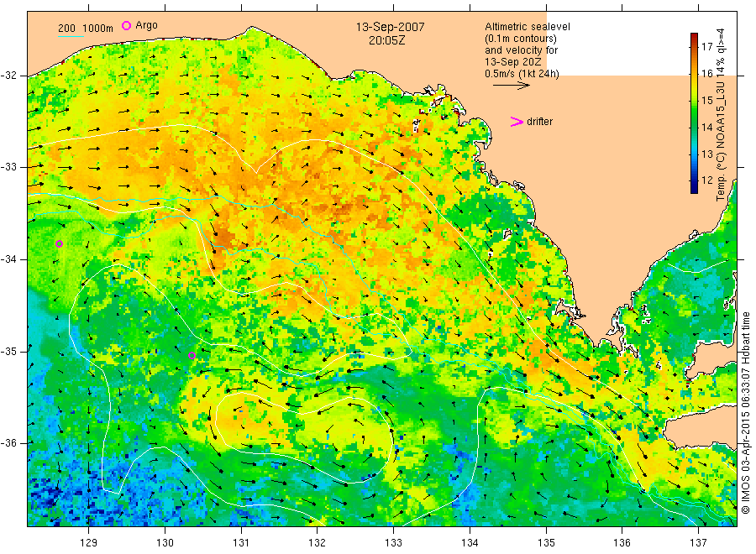Click the latitude label -35
Image resolution: width=756 pixels, height=554 pixels.
8,351
